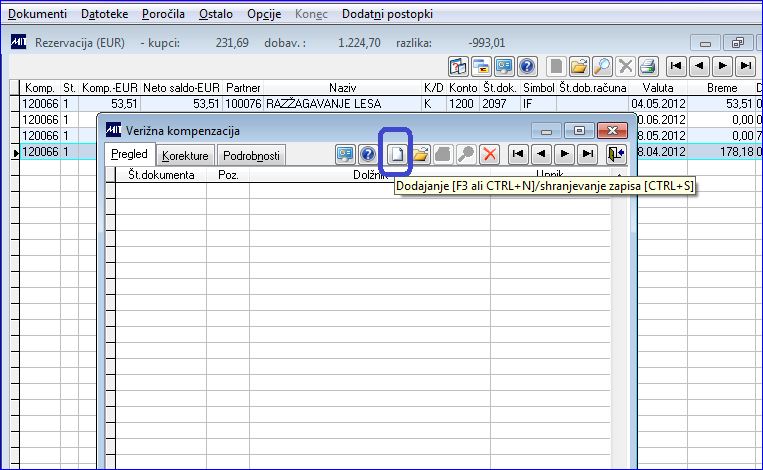Viewport: 763px width, 470px height.
Task: Go to last record in main toolbar
Action: pos(745,67)
